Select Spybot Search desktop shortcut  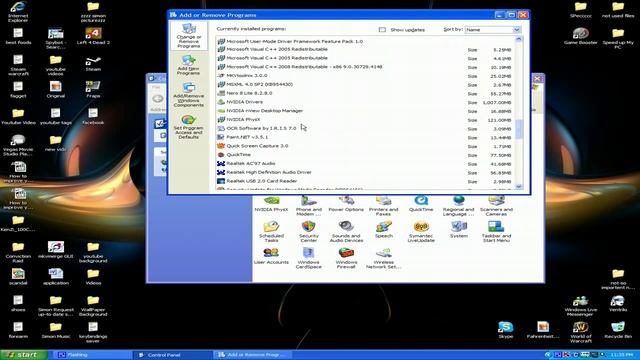coord(56,38)
